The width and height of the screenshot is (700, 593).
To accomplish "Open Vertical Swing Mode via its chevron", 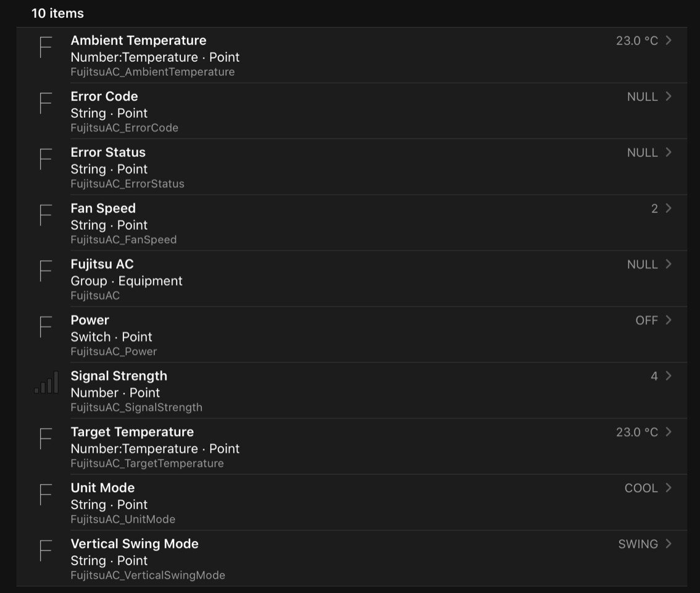I will [x=669, y=544].
